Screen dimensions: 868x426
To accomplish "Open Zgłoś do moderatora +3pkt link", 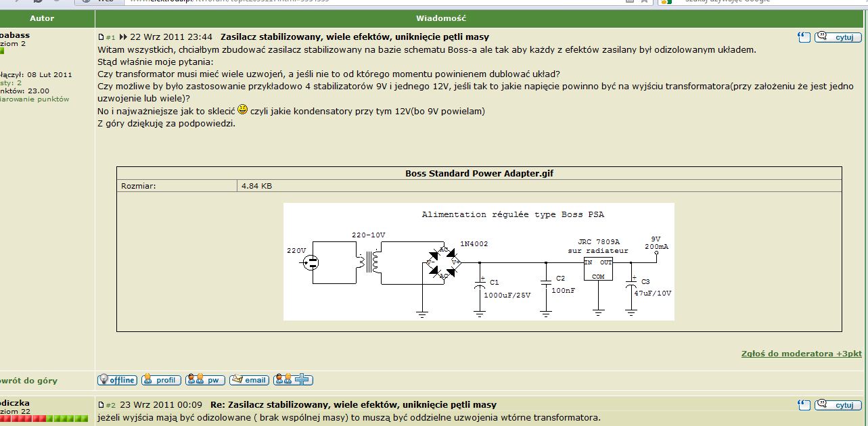I will click(x=801, y=353).
